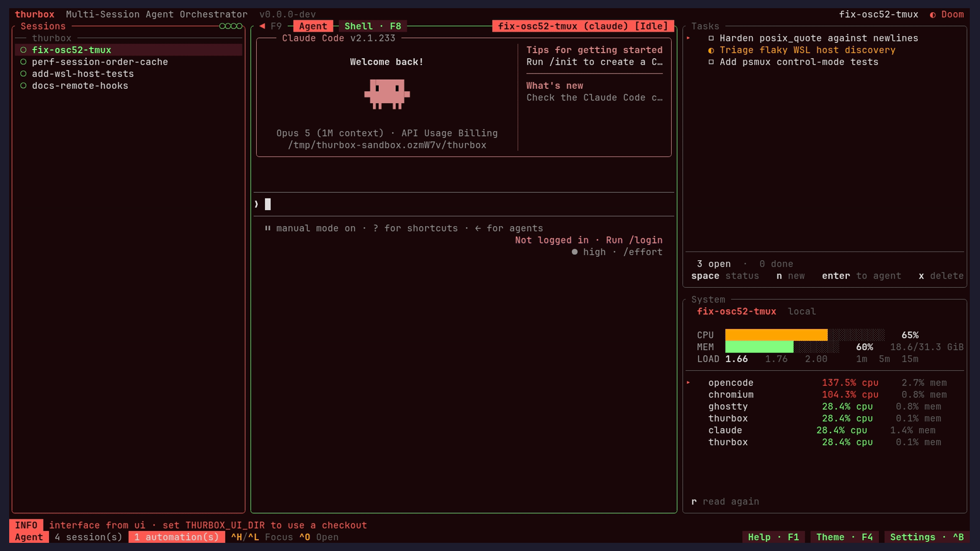Image resolution: width=980 pixels, height=551 pixels.
Task: Click the effort level dot beside high
Action: coord(575,252)
